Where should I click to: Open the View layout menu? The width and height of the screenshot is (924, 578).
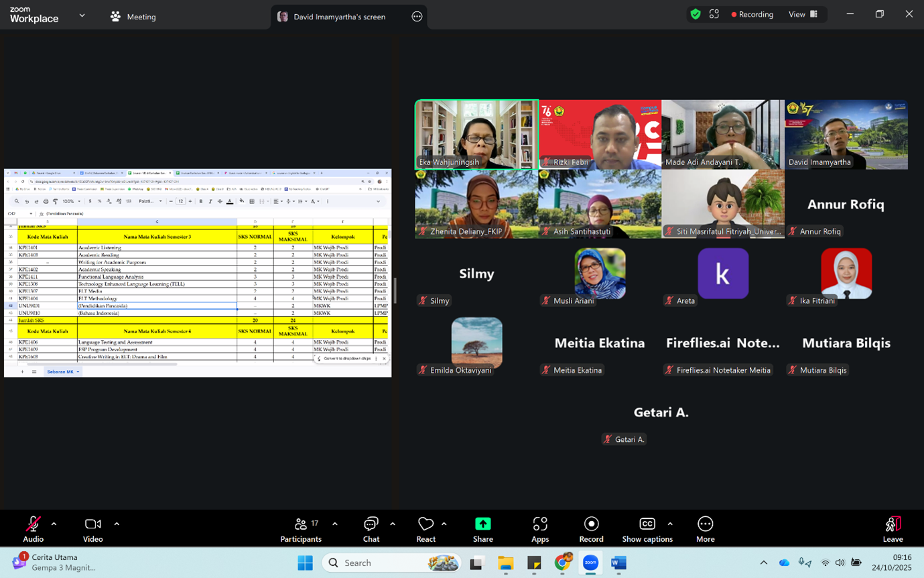click(x=803, y=14)
